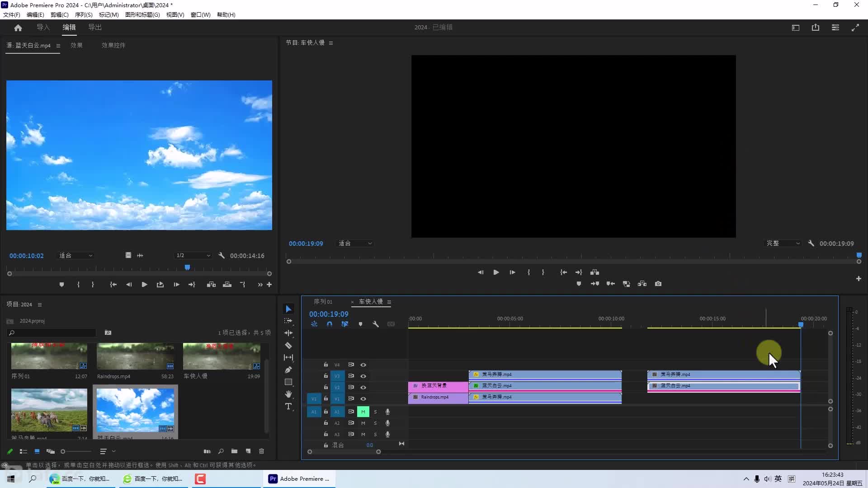Click Source monitor settings wrench icon

(x=222, y=255)
